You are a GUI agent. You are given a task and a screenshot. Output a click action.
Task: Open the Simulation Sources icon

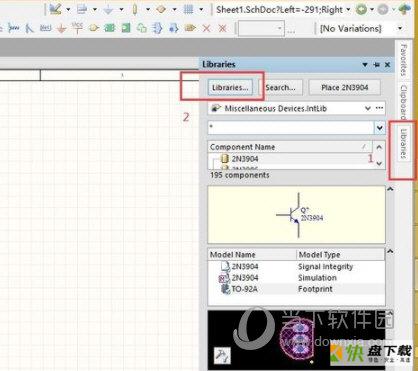161,9
